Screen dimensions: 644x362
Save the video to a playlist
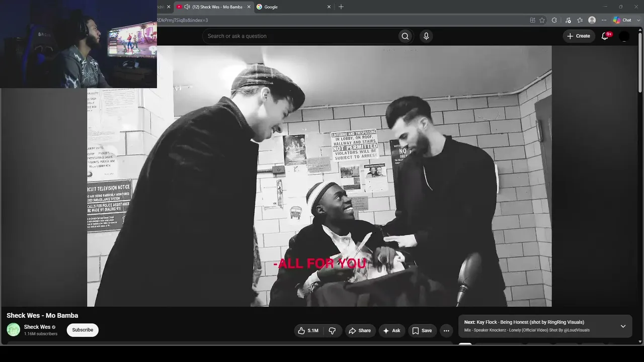pyautogui.click(x=422, y=330)
